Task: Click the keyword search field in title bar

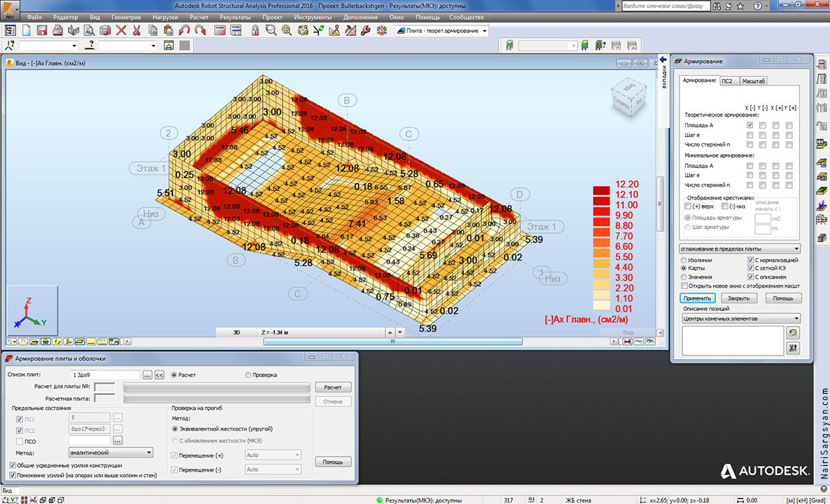Action: coord(665,6)
